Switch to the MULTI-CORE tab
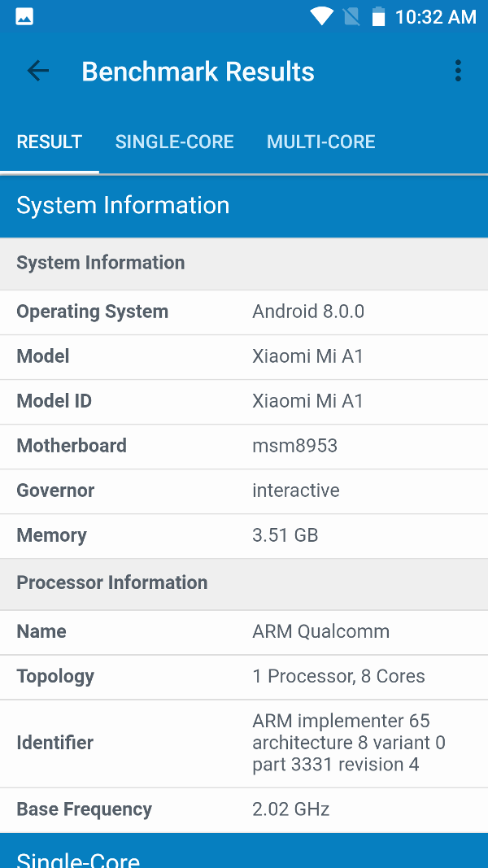Image resolution: width=488 pixels, height=868 pixels. pyautogui.click(x=320, y=142)
